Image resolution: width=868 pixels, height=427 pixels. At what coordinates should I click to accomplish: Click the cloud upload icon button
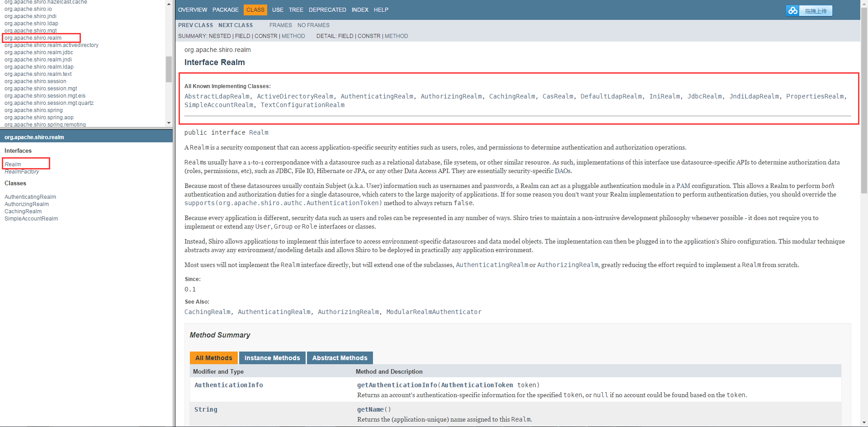[x=793, y=10]
